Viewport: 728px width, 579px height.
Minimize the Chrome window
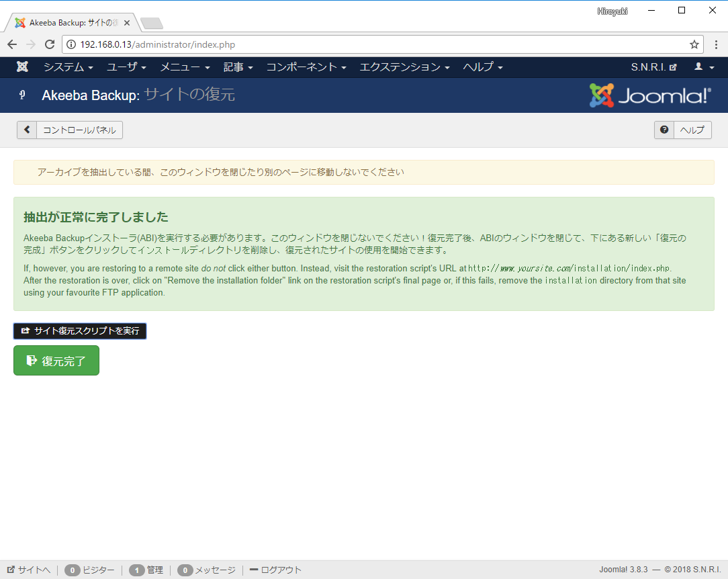pos(651,10)
